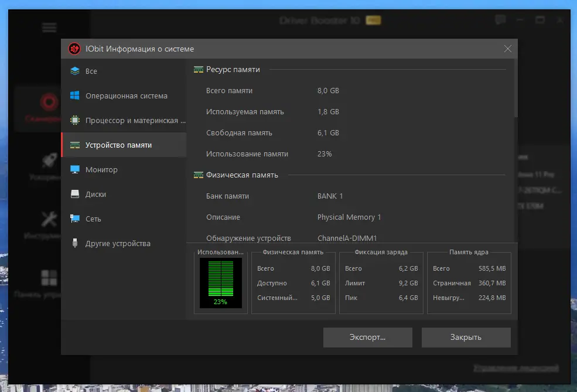
Task: Open Операционная система Windows icon
Action: tap(75, 96)
